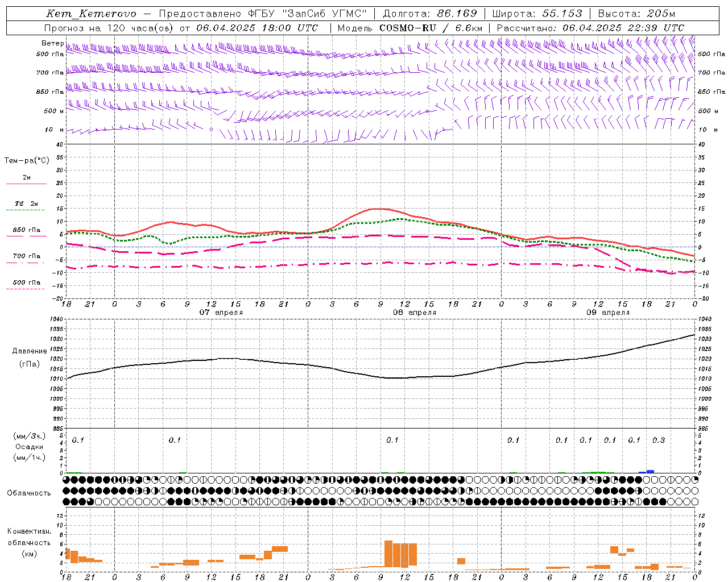Image resolution: width=728 pixels, height=582 pixels.
Task: Click the longitude value Долгота: 86.169
Action: (430, 14)
